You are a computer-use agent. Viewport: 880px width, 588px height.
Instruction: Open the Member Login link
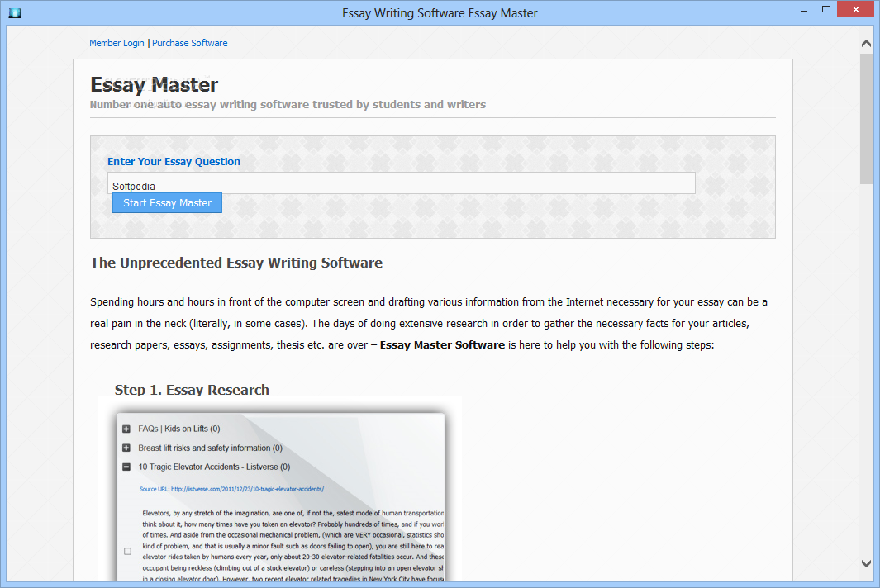[x=117, y=43]
